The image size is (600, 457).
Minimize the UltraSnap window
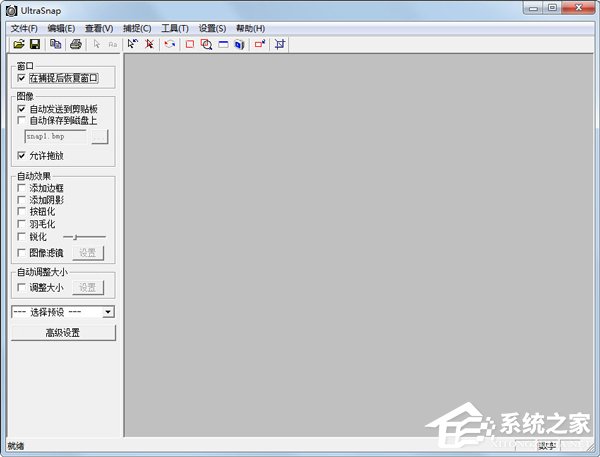[534, 8]
